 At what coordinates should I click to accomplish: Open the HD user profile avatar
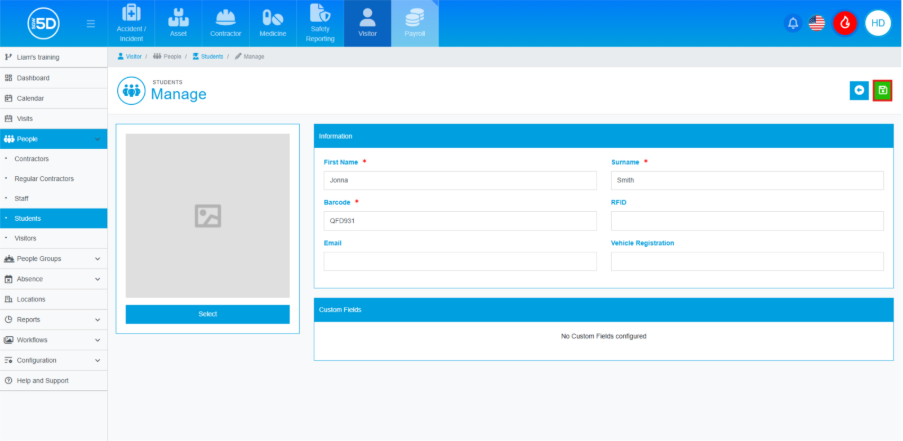tap(877, 23)
